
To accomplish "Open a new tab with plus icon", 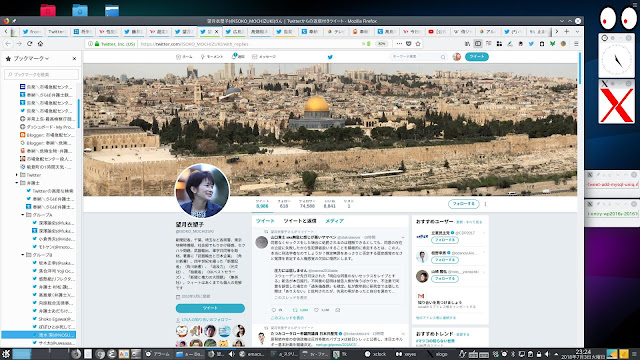I will coord(567,31).
